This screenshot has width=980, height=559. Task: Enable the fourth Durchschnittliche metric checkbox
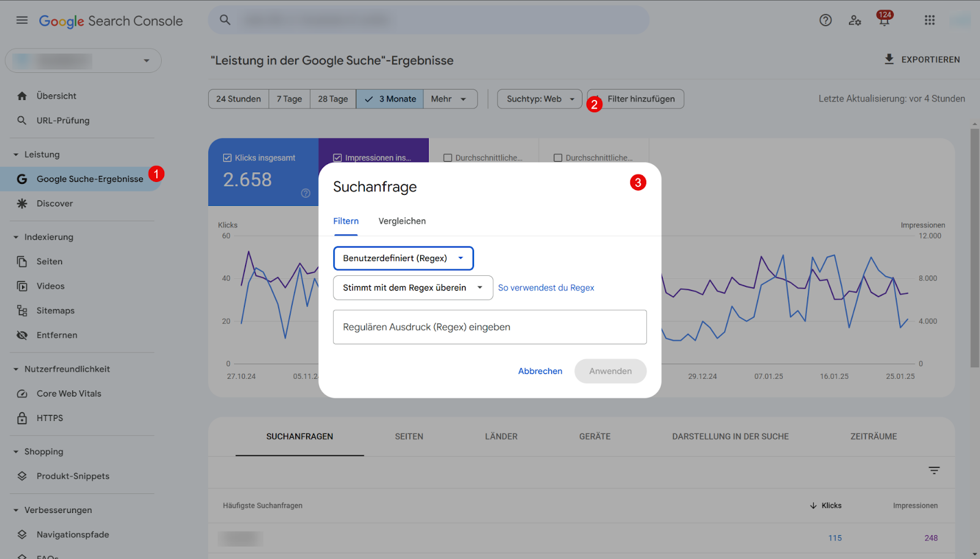[558, 158]
